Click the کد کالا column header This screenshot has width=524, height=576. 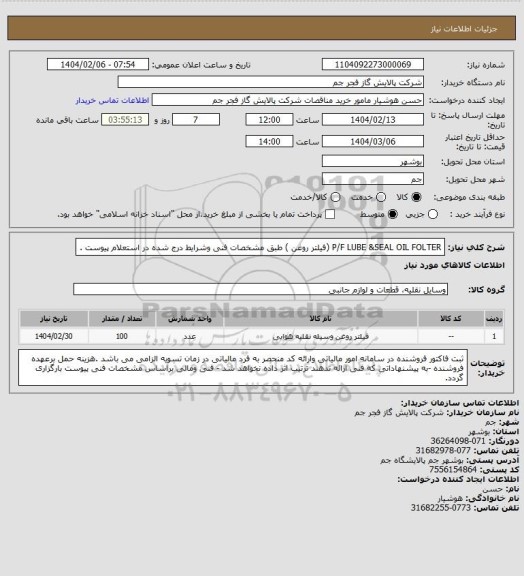451,319
